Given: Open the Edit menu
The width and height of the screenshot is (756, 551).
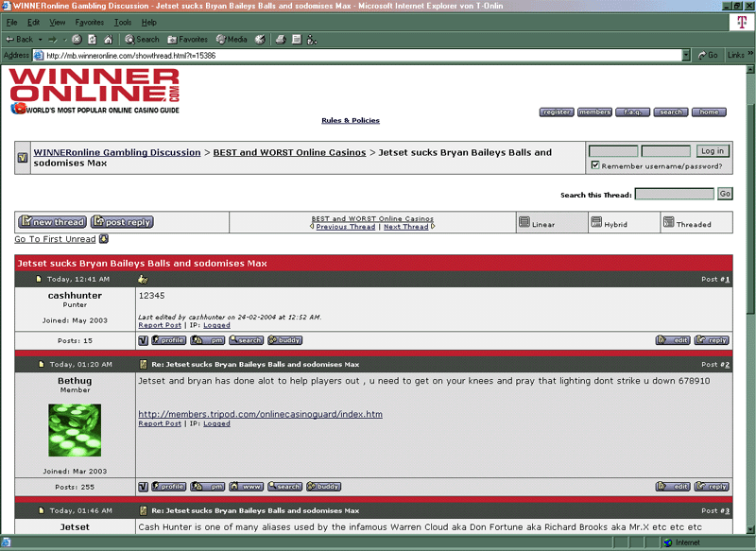Looking at the screenshot, I should [x=33, y=22].
